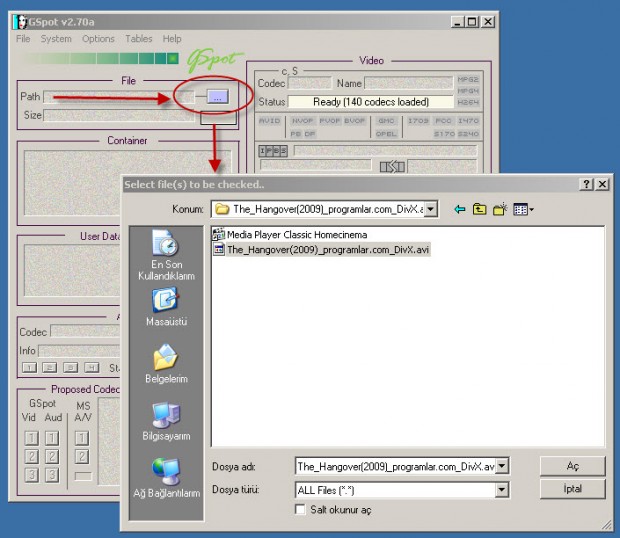Go to Masaüstü desktop shortcut

[166, 307]
